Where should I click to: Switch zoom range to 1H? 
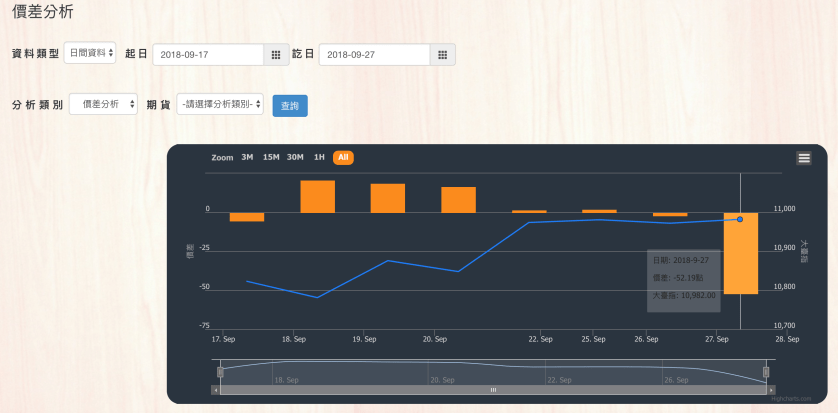tap(319, 157)
